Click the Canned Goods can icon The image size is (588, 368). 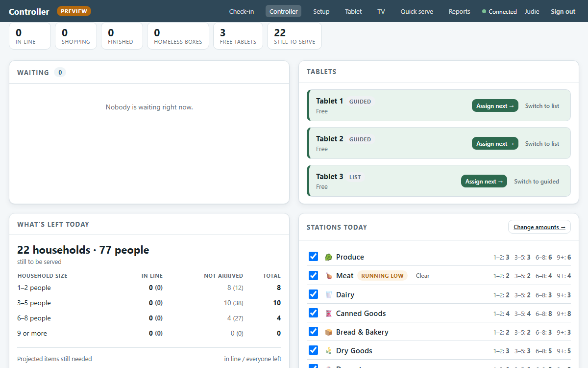pyautogui.click(x=328, y=314)
